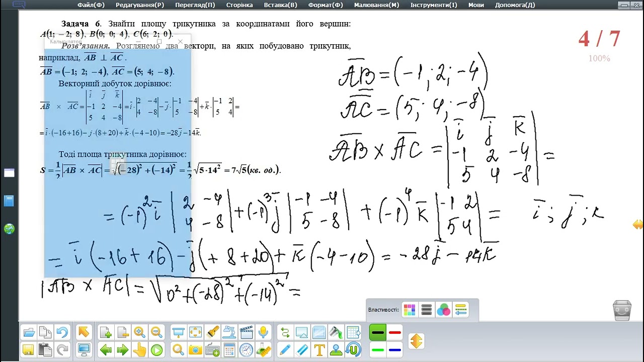The height and width of the screenshot is (362, 644).
Task: Undo the last action with blue arrow
Action: 62,332
